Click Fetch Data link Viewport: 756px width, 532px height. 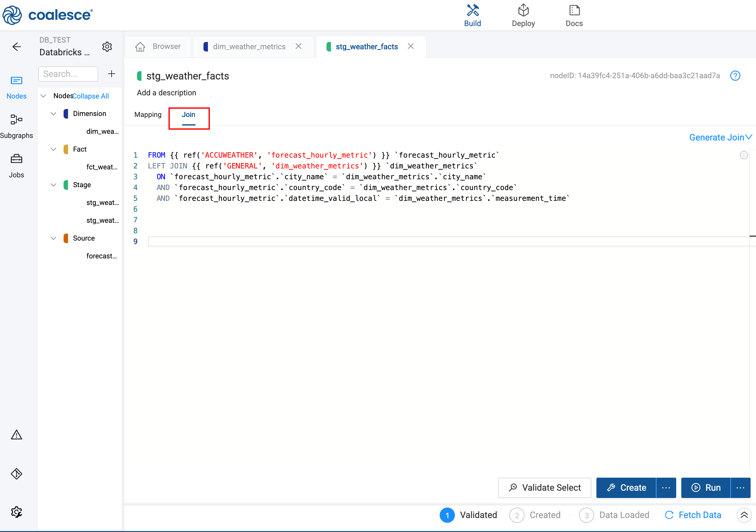pos(700,515)
